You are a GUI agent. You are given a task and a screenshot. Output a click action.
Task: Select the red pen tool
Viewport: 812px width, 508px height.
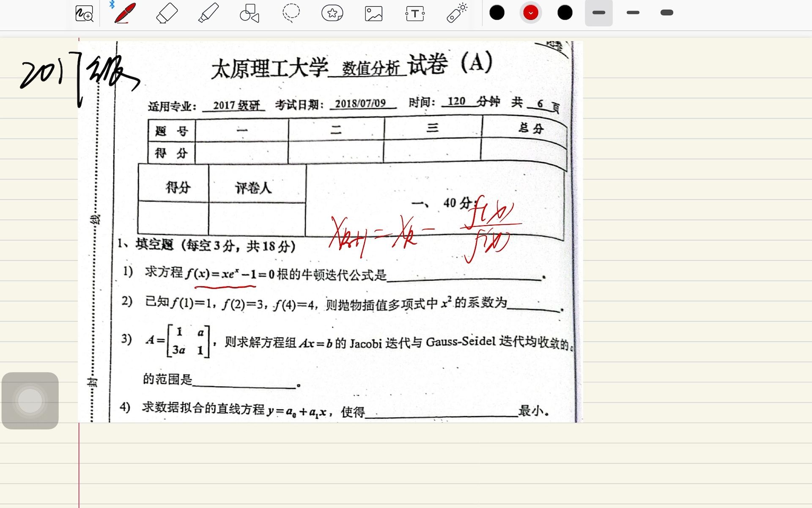pyautogui.click(x=125, y=13)
